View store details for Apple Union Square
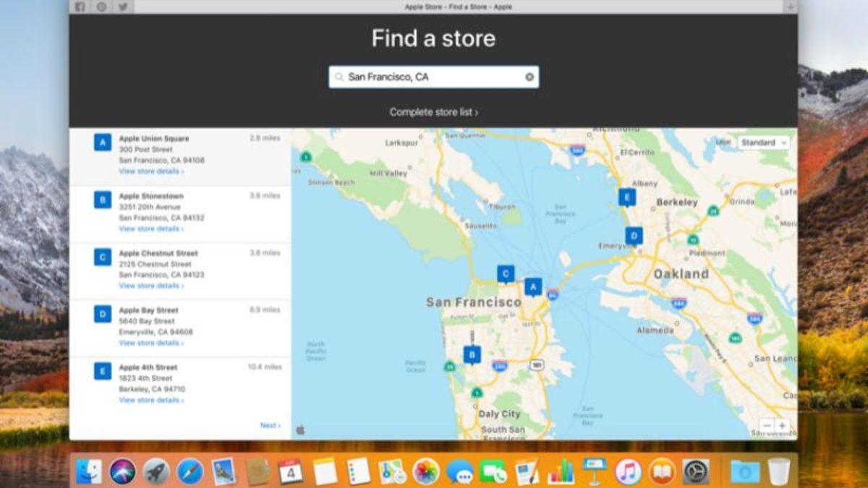868x488 pixels. [152, 171]
